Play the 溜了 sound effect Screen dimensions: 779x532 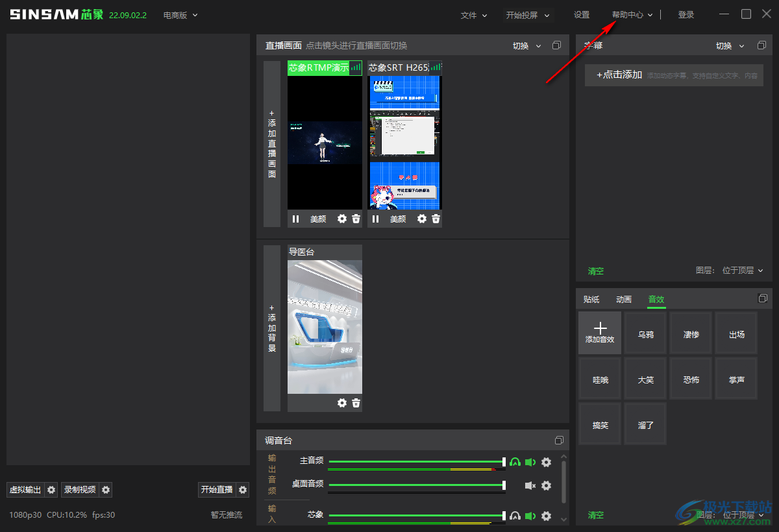click(645, 424)
